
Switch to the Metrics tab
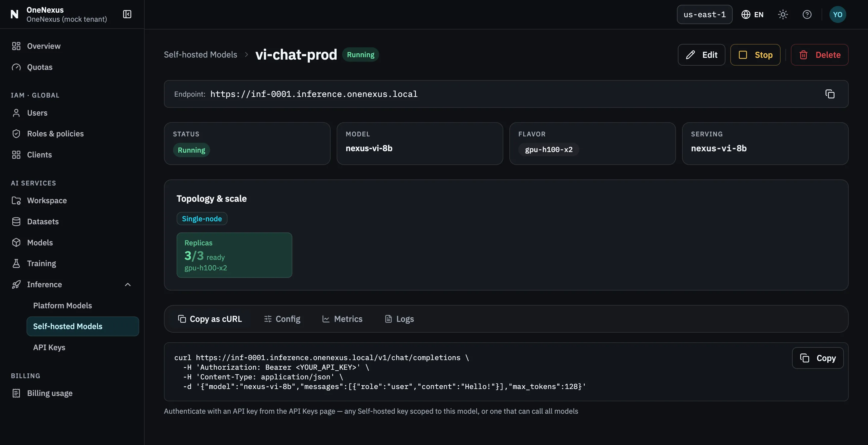pyautogui.click(x=342, y=319)
